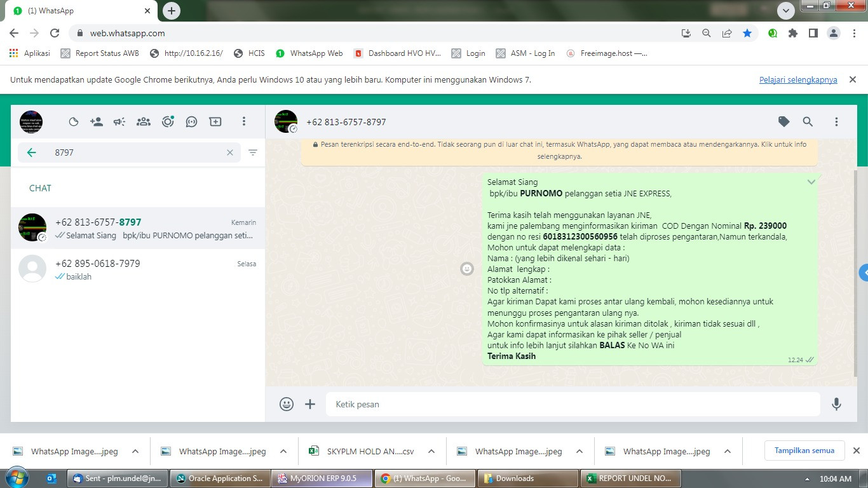Switch to Oracle Application taskbar window
The height and width of the screenshot is (488, 868).
[x=220, y=478]
